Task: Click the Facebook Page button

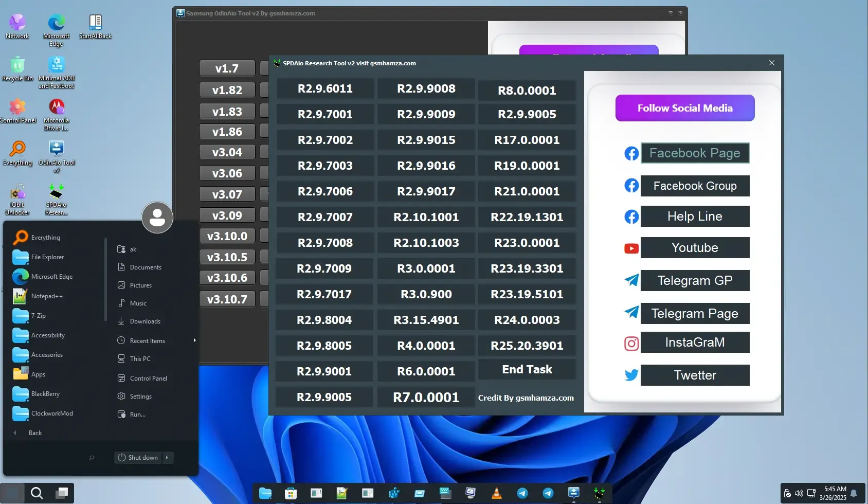Action: click(695, 153)
